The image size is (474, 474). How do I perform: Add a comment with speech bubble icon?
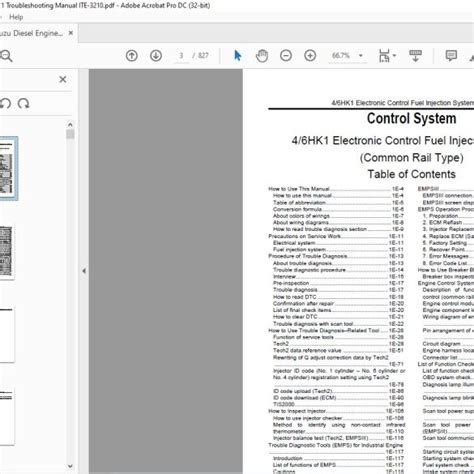click(x=451, y=56)
